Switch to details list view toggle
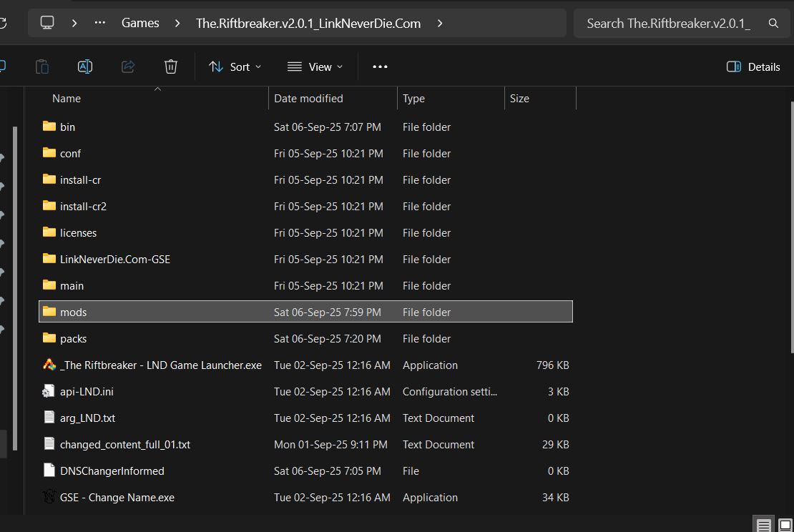The height and width of the screenshot is (532, 794). pos(763,526)
